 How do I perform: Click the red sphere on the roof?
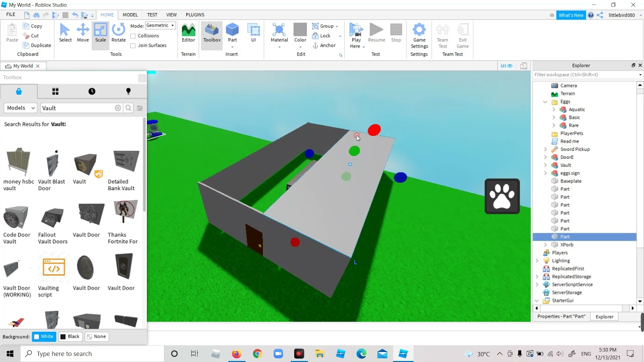tap(374, 130)
